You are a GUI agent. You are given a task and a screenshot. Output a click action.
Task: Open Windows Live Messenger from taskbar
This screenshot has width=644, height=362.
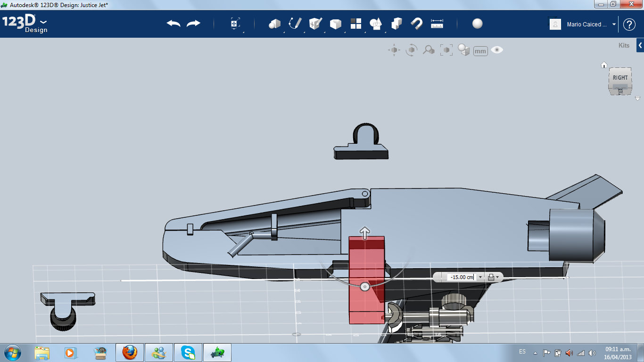(x=159, y=353)
